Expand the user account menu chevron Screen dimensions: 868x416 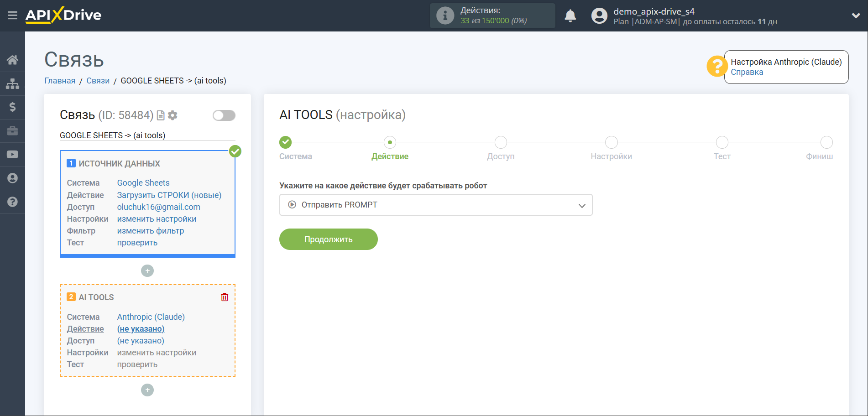(856, 16)
